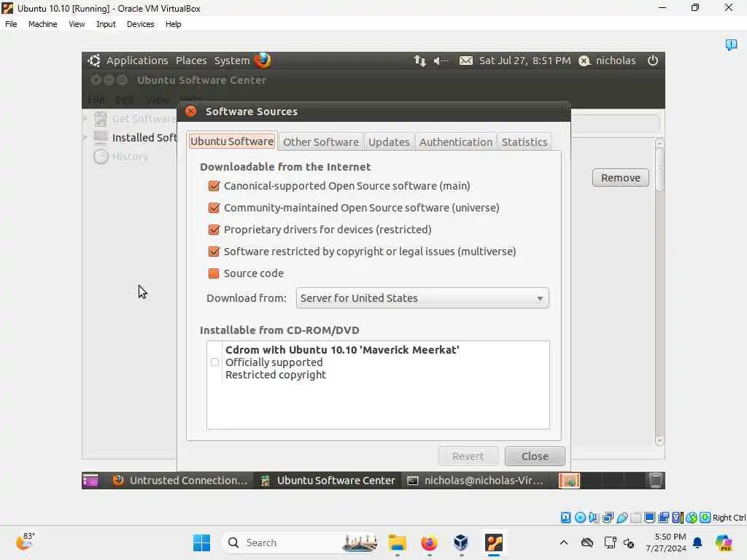
Task: Expand the Installed Software tree item arrow
Action: 85,138
